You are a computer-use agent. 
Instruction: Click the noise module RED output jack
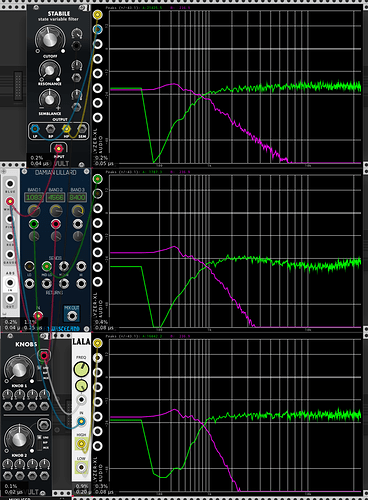10,237
